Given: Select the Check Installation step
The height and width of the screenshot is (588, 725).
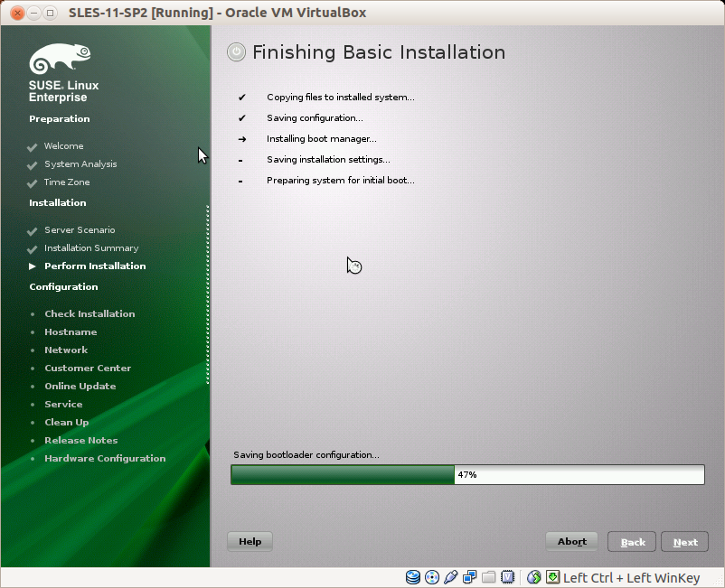Looking at the screenshot, I should pyautogui.click(x=89, y=313).
